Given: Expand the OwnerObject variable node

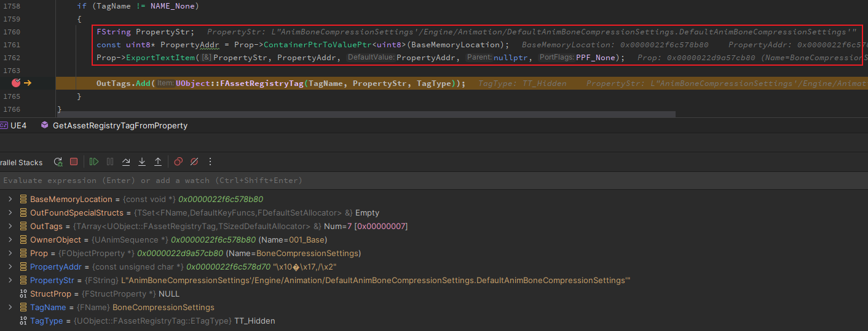Looking at the screenshot, I should click(x=10, y=240).
